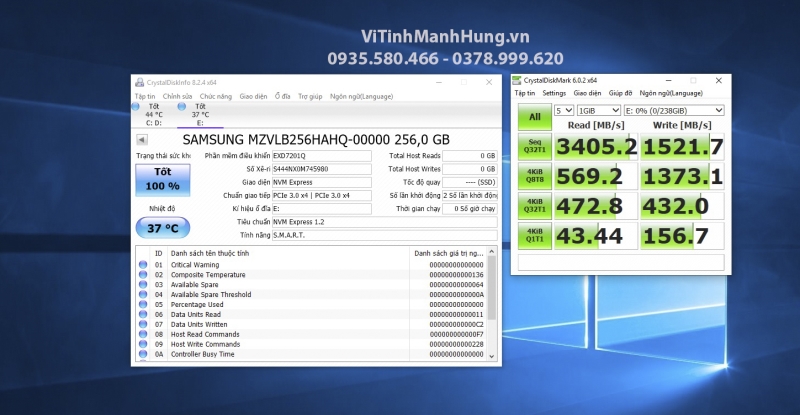The width and height of the screenshot is (800, 415).
Task: Click the status circle for Host Read Commands
Action: point(143,334)
